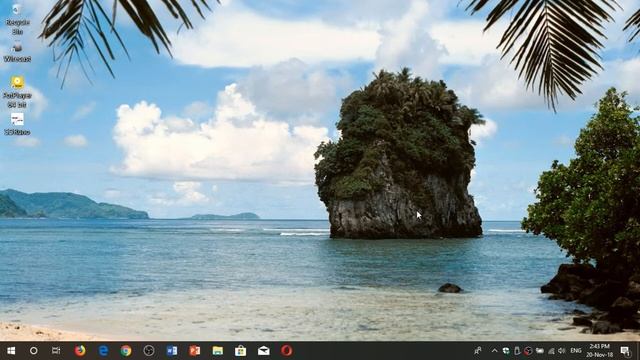Screen dimensions: 640x360
Task: Launch PowerPoint from the taskbar
Action: 195,351
